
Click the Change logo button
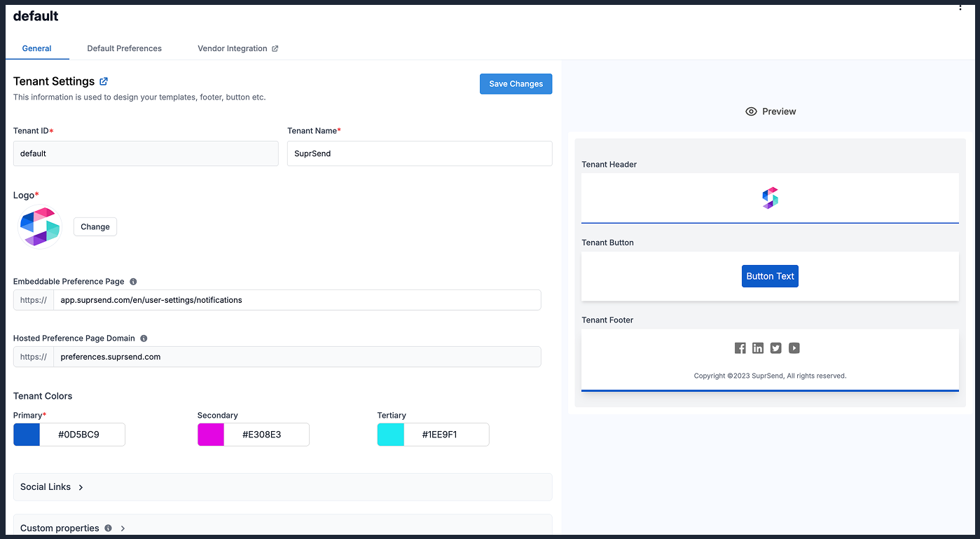tap(95, 226)
